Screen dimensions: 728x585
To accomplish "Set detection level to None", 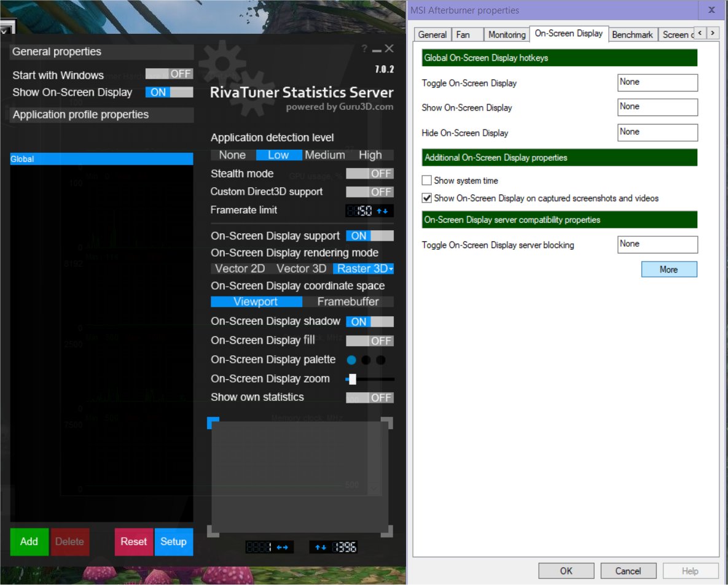I will coord(233,155).
